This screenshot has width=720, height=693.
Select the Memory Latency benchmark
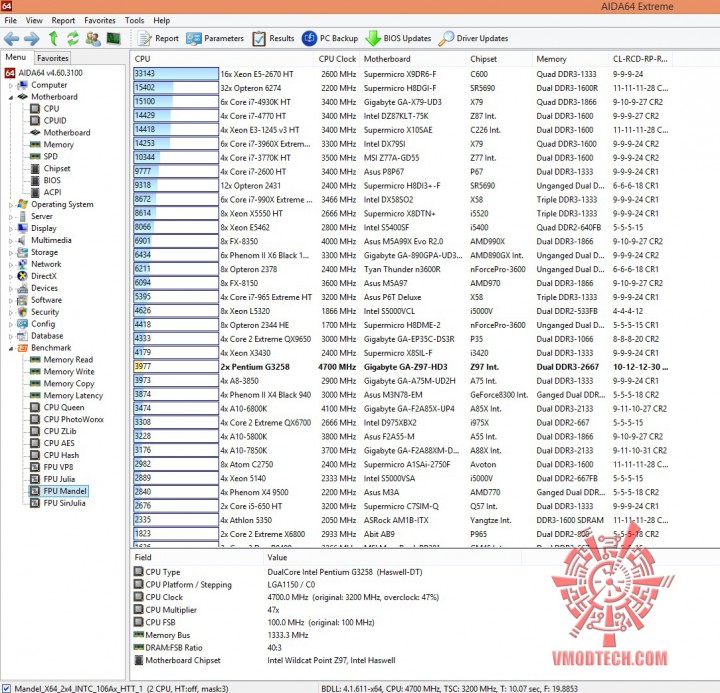(x=67, y=395)
